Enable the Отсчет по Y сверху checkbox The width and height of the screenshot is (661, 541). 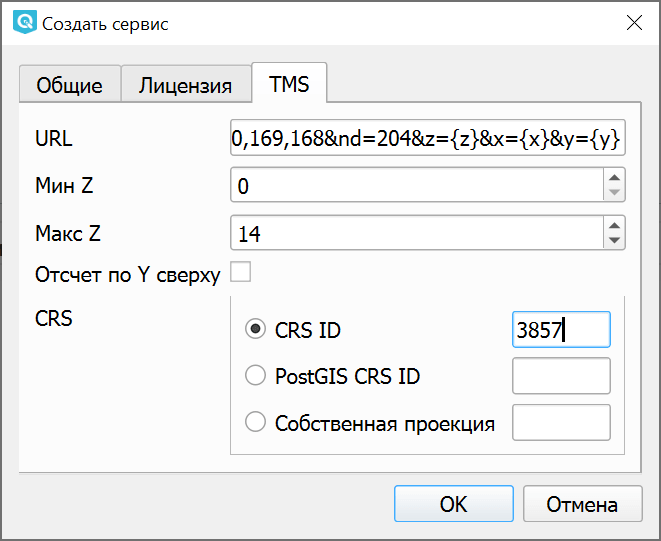pos(241,272)
